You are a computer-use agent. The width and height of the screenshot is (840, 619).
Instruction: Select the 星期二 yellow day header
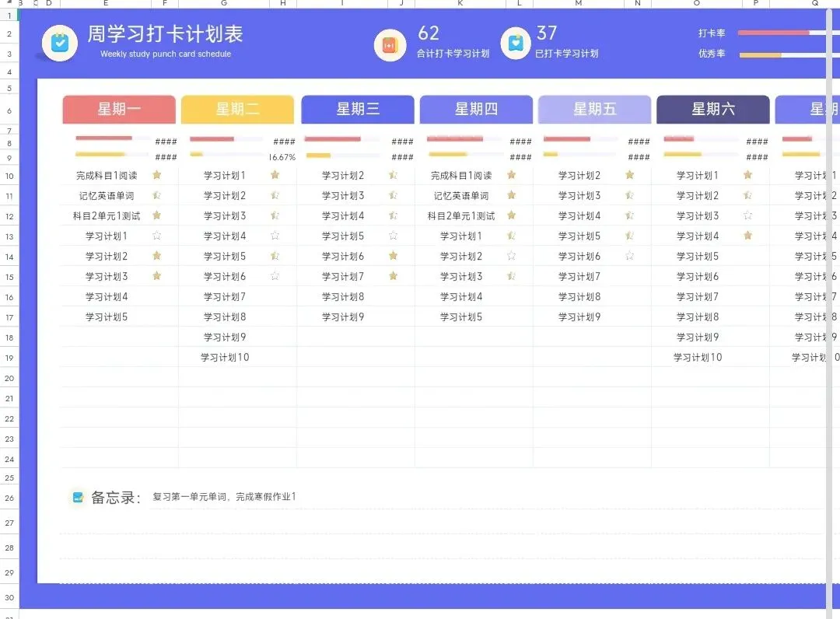coord(237,109)
